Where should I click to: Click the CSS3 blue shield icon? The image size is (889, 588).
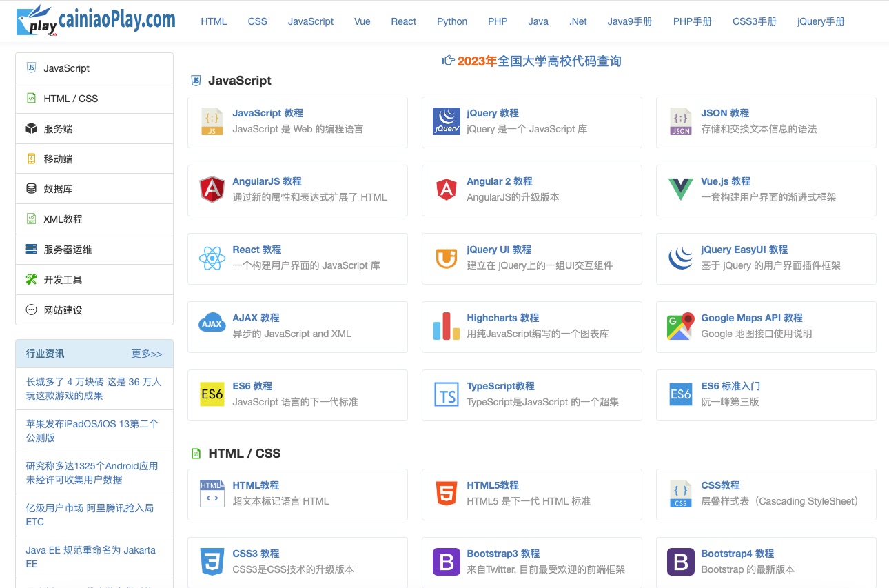click(x=212, y=562)
